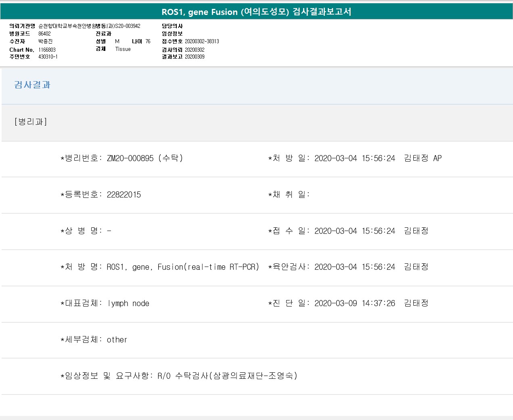
Task: Click the '*상 병 명: -' row
Action: pyautogui.click(x=86, y=231)
